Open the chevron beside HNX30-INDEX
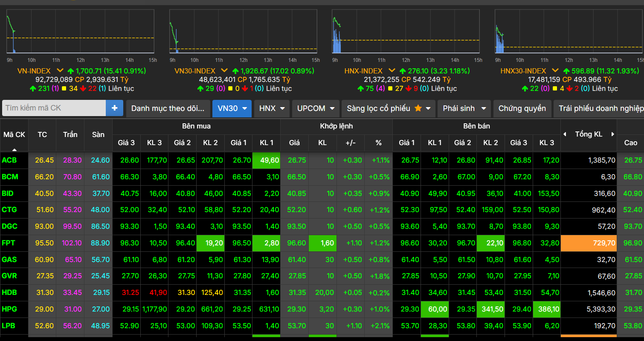This screenshot has width=644, height=341. point(555,71)
